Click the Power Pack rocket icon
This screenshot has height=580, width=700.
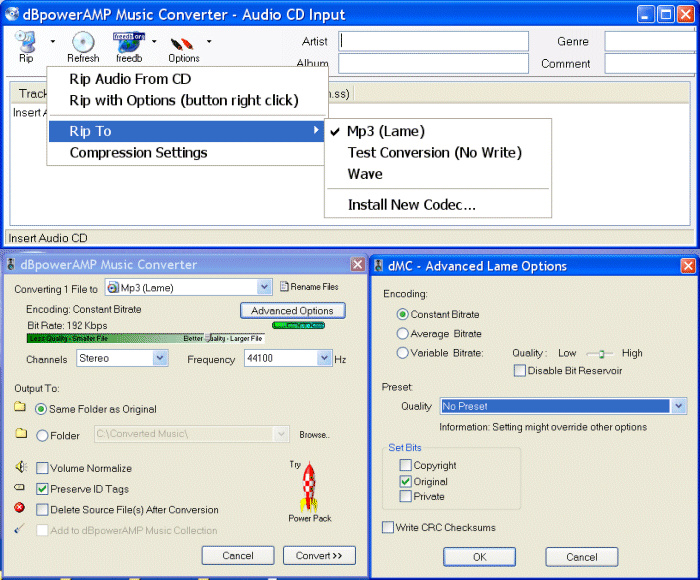309,487
